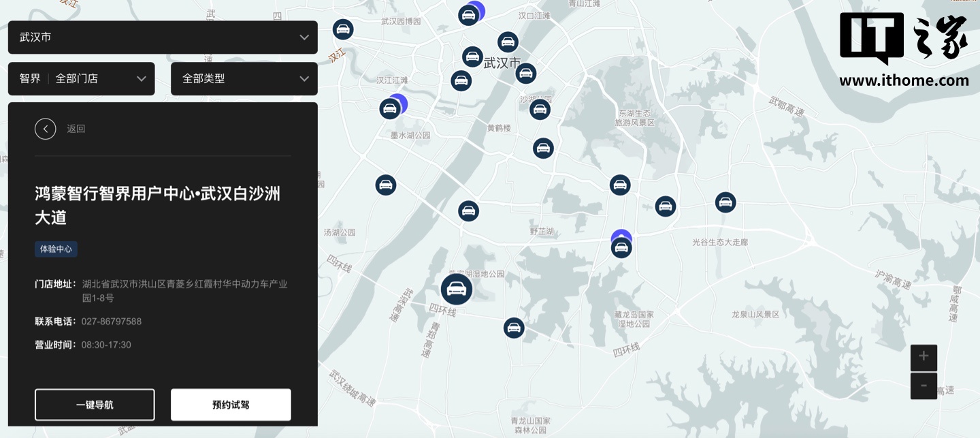
Task: Expand the 智界 全部门店 store dropdown
Action: pos(82,79)
